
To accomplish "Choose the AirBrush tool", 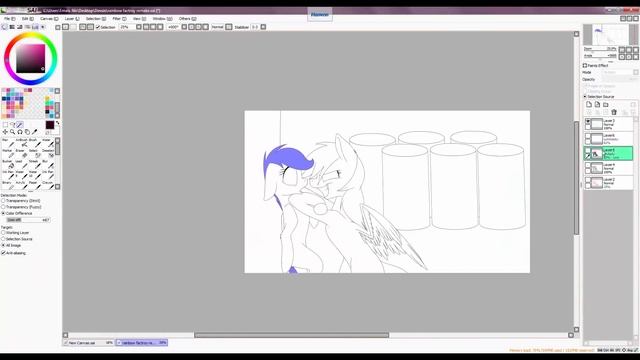I will point(21,143).
